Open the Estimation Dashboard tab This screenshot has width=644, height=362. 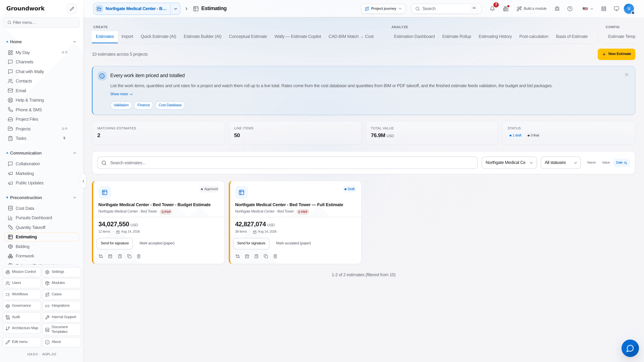[414, 37]
